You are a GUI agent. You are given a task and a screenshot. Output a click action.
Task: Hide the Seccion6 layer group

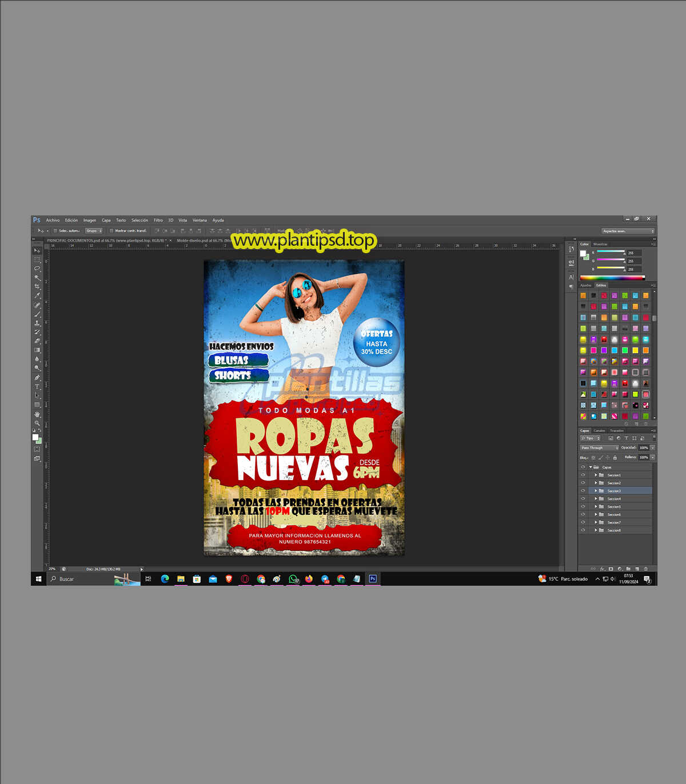pos(583,515)
